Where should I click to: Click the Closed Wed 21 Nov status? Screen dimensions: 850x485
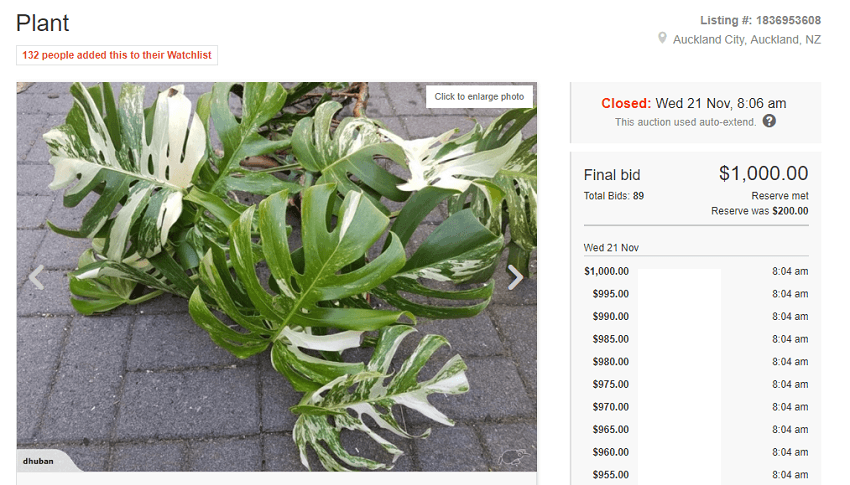point(693,104)
